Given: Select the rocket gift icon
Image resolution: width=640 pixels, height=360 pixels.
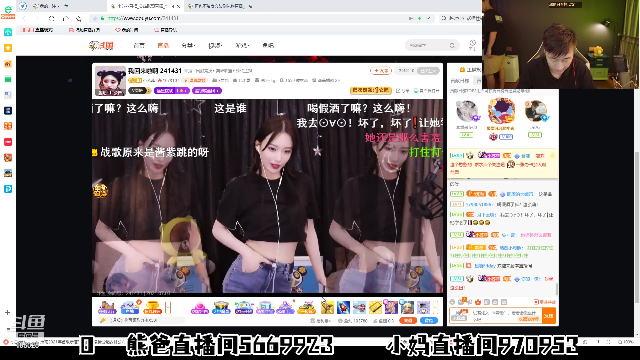Looking at the screenshot, I should [x=343, y=307].
